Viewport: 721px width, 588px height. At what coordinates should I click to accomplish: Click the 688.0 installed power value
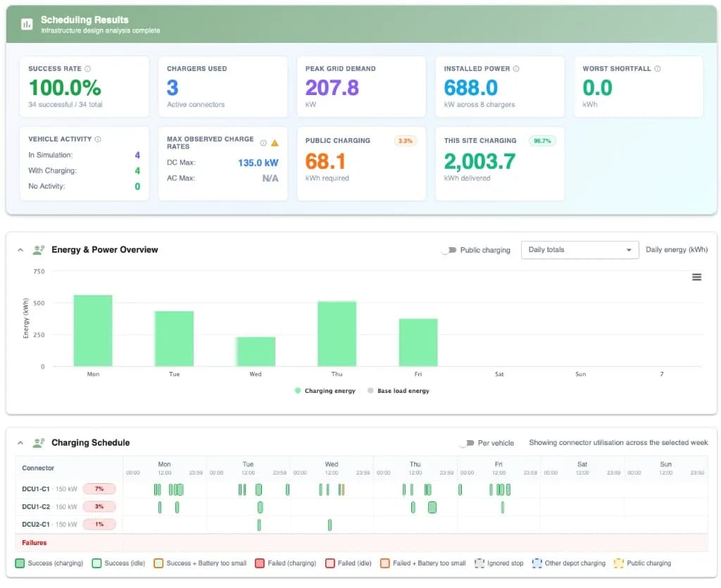[471, 88]
